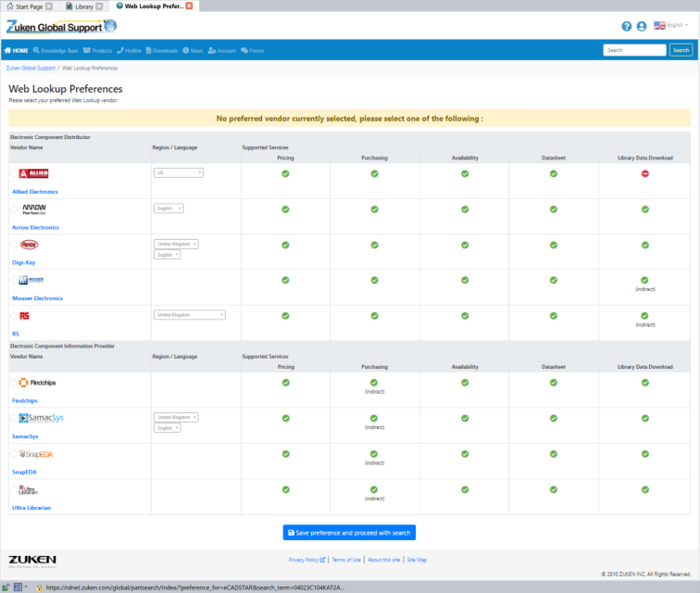This screenshot has width=700, height=593.
Task: Close the Start Page tab
Action: [49, 6]
